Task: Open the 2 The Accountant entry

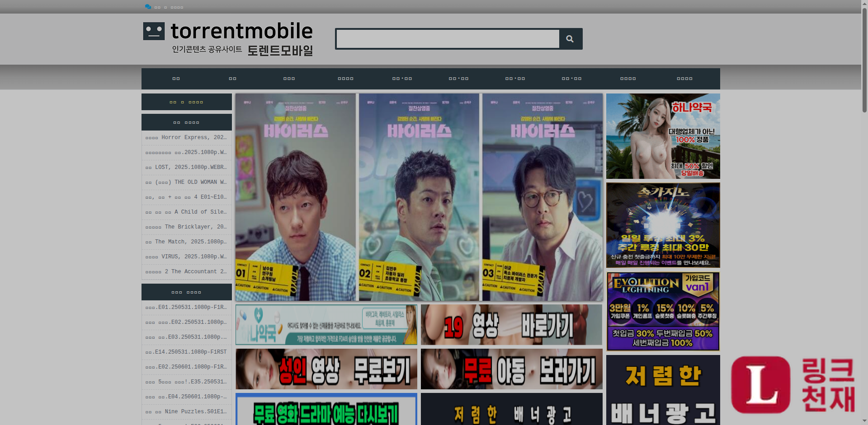Action: 186,272
